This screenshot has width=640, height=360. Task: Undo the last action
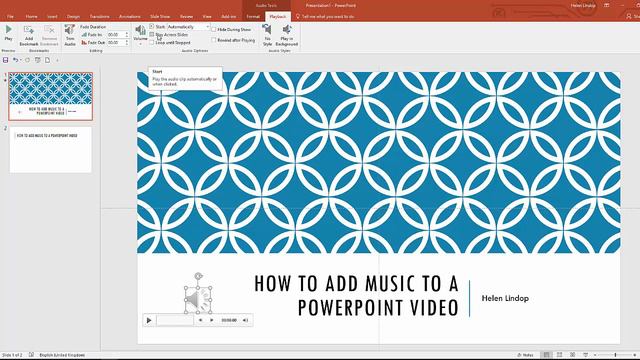pyautogui.click(x=15, y=60)
